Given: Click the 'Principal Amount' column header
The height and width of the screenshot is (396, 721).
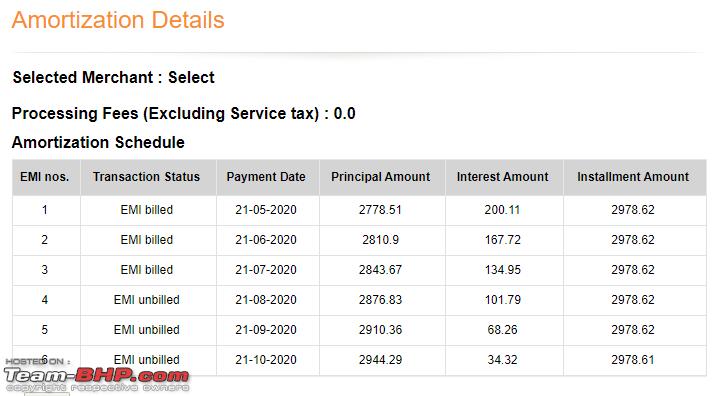Looking at the screenshot, I should (x=380, y=177).
